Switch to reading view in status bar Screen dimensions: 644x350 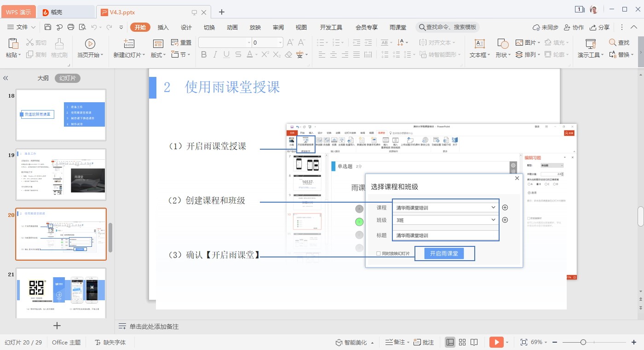tap(474, 342)
